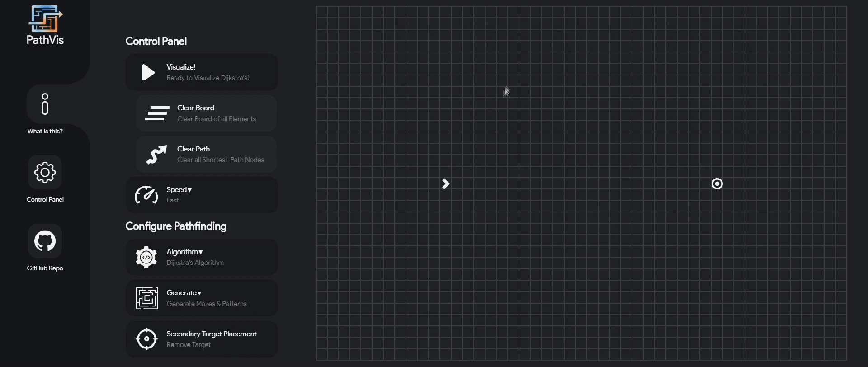Click the target node circle on grid
Viewport: 868px width, 367px height.
click(x=717, y=184)
